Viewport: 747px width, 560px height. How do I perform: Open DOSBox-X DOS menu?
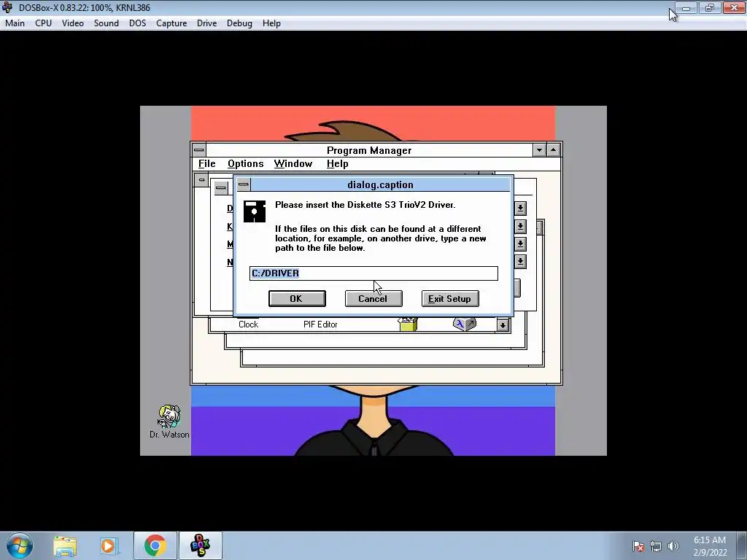(x=138, y=23)
